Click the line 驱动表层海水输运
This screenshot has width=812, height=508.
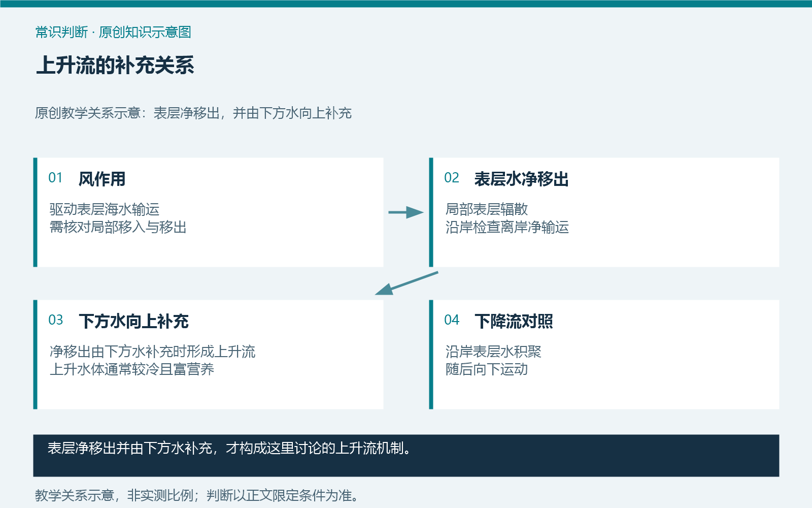point(105,209)
